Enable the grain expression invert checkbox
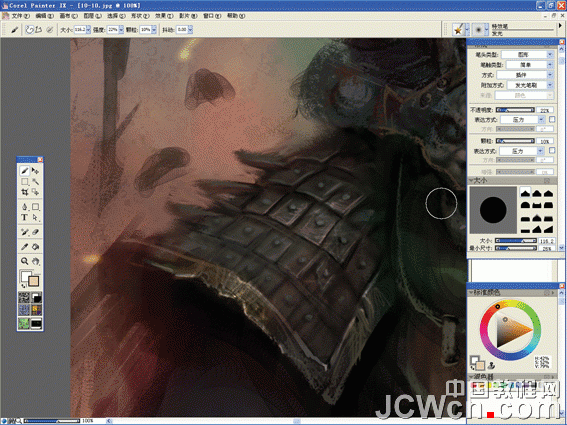Screen dimensions: 567x425 [x=552, y=150]
